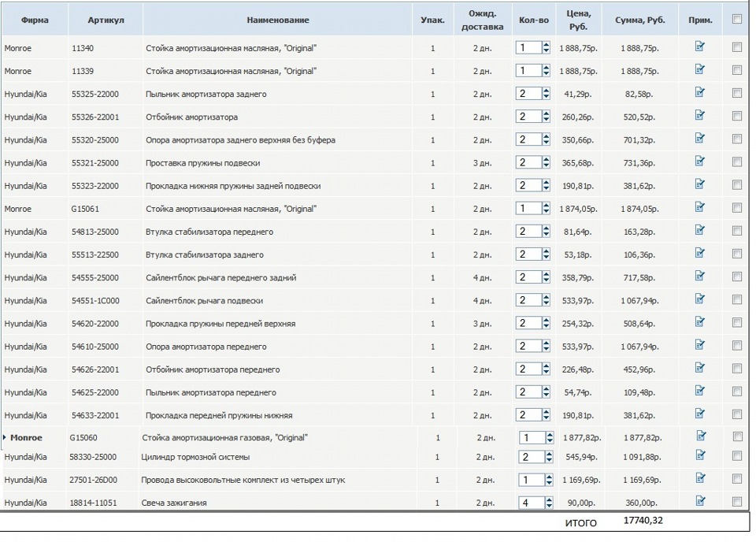Image resolution: width=756 pixels, height=542 pixels.
Task: Check the checkbox for Monroe article 11339
Action: click(737, 70)
